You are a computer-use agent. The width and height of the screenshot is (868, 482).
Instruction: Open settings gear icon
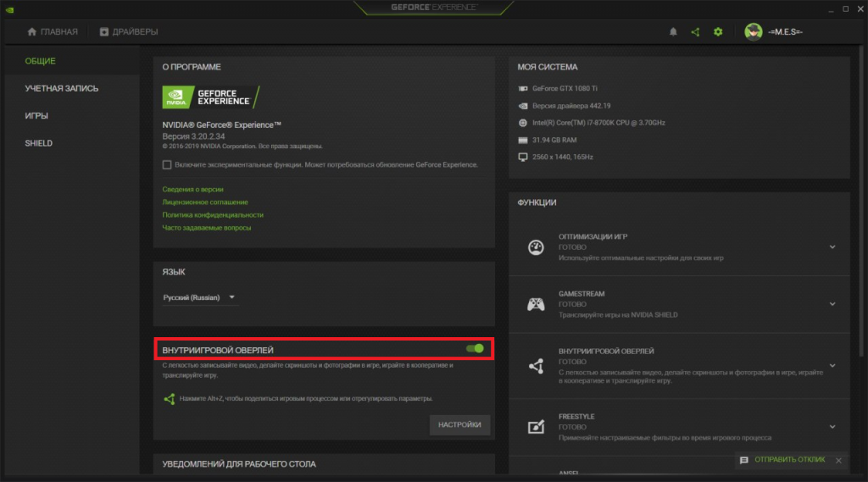718,32
